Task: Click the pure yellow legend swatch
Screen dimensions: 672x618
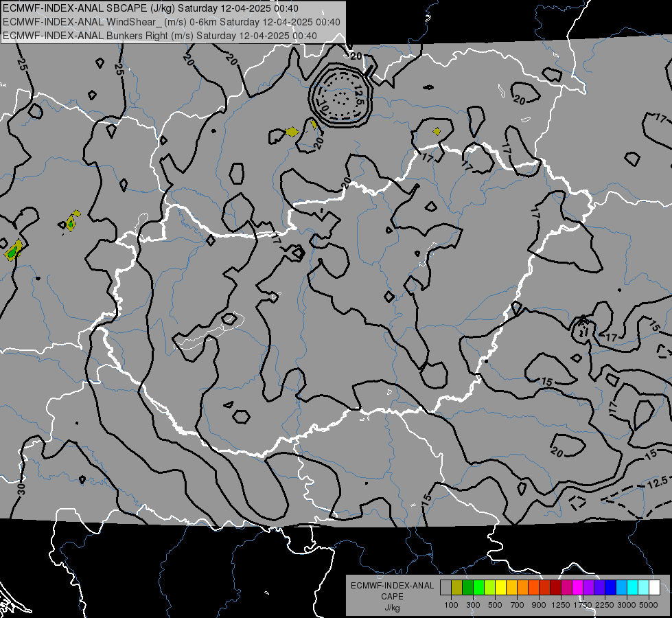Action: pyautogui.click(x=500, y=588)
